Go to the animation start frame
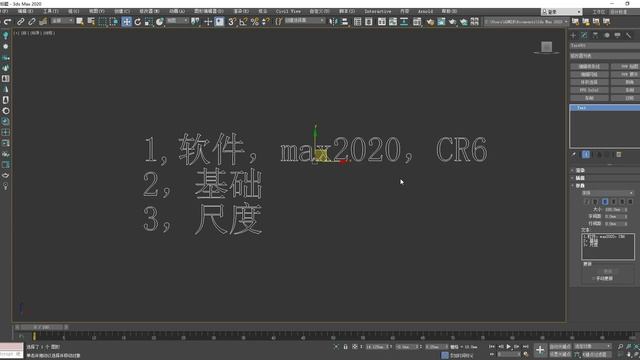Image resolution: width=640 pixels, height=360 pixels. [491, 347]
